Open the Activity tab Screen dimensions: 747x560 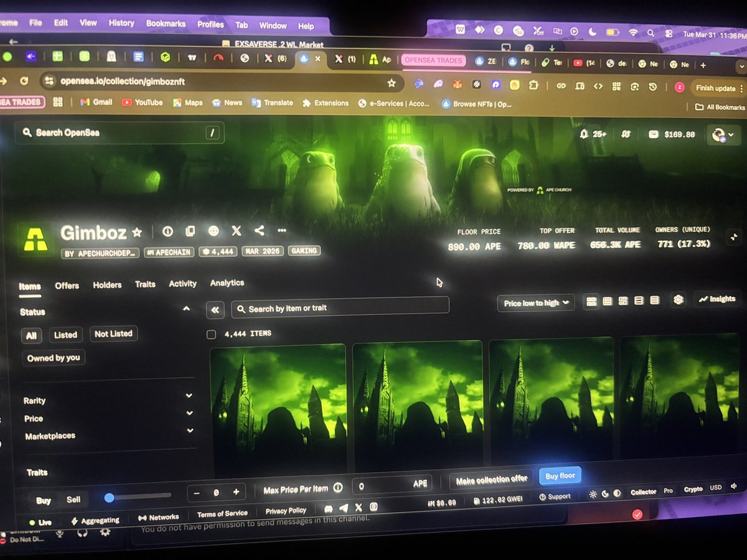coord(182,284)
